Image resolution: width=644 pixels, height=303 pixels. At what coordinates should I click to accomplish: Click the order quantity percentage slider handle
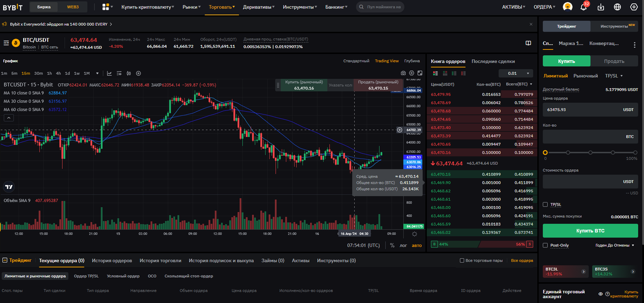(x=545, y=153)
